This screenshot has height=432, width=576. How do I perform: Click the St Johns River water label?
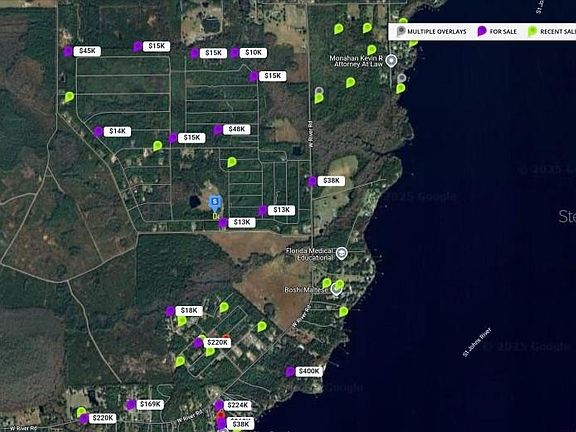pos(477,342)
